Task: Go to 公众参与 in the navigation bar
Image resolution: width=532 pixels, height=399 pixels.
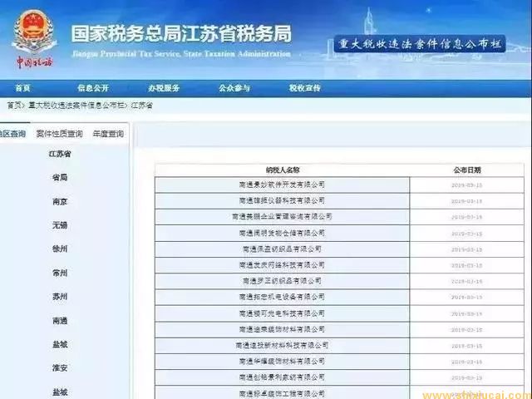Action: pos(234,88)
